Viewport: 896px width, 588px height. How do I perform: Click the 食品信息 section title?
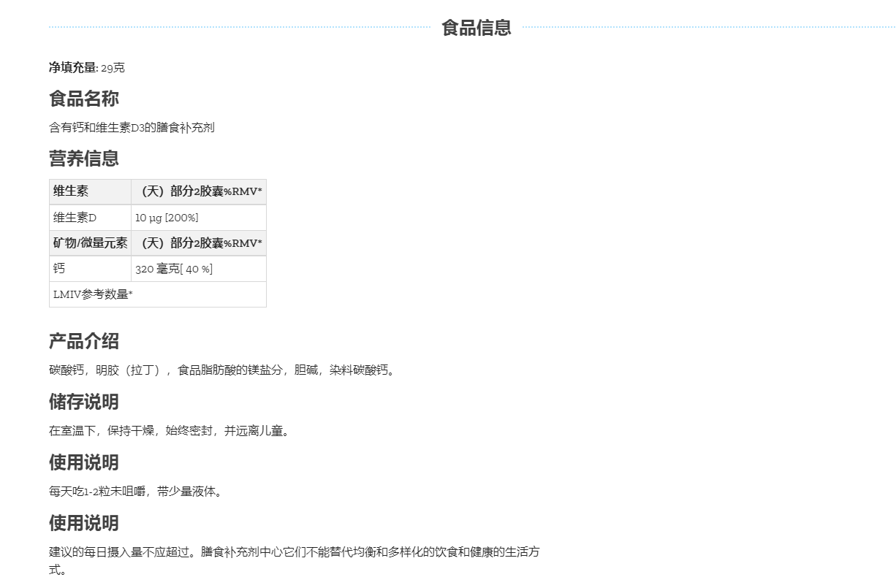[476, 28]
